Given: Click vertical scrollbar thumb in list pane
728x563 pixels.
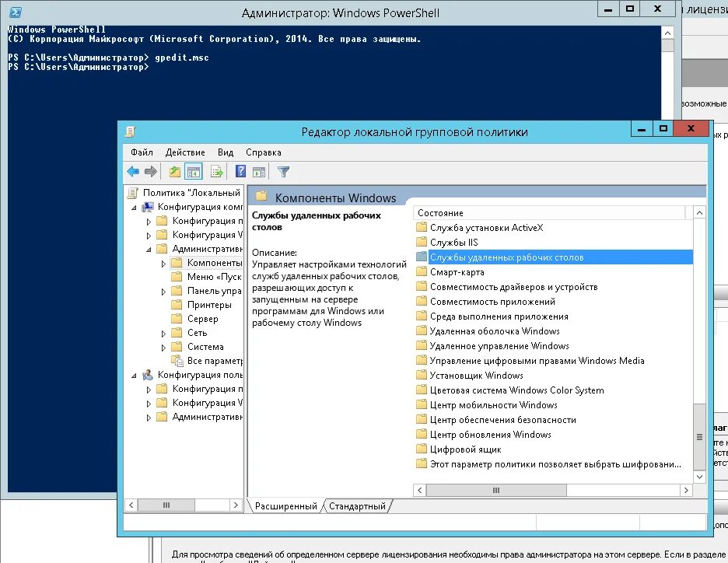Looking at the screenshot, I should pyautogui.click(x=699, y=437).
